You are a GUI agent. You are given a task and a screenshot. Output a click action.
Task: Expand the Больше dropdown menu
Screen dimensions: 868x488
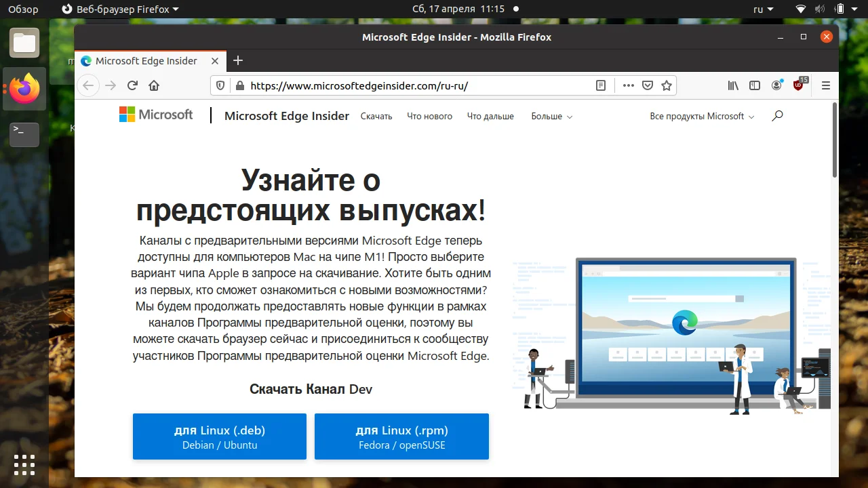pos(551,116)
